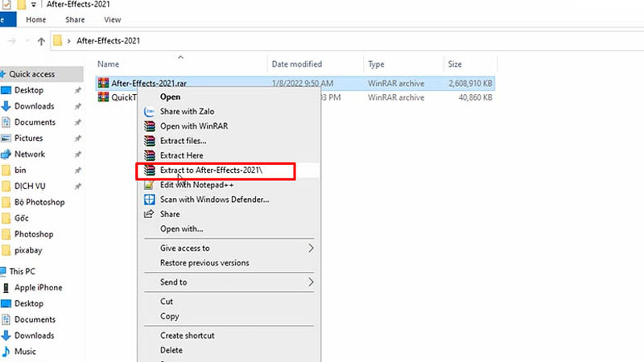The height and width of the screenshot is (362, 644).
Task: Click the 2,608,910 KB size cell
Action: (470, 84)
